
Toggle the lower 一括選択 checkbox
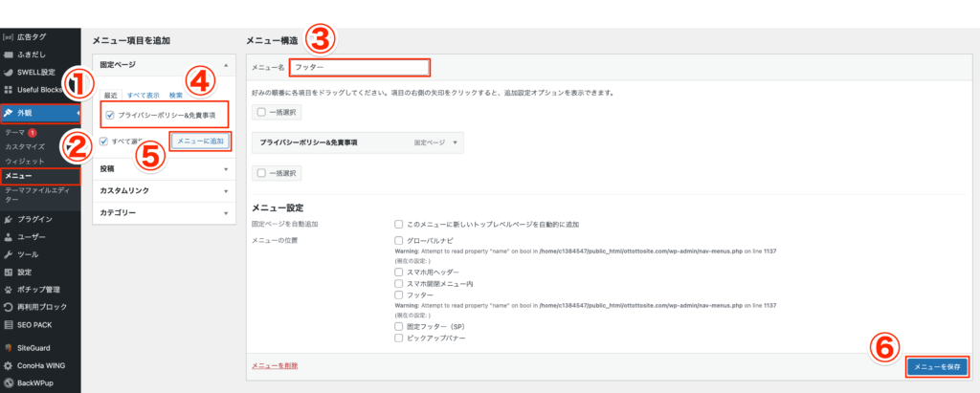pos(261,172)
